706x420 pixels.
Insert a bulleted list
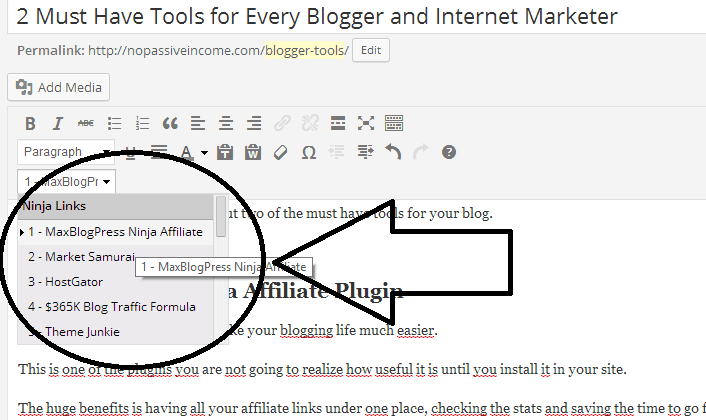pyautogui.click(x=114, y=123)
